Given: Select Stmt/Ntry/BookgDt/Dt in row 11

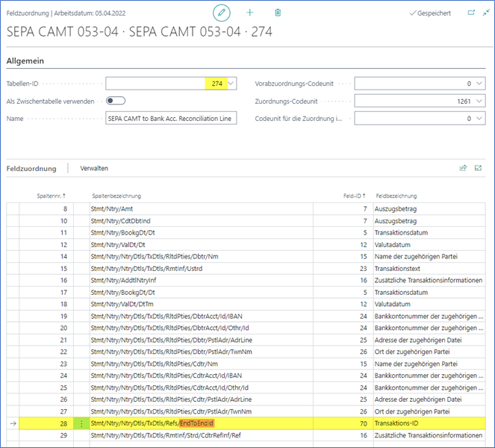Looking at the screenshot, I should click(201, 233).
